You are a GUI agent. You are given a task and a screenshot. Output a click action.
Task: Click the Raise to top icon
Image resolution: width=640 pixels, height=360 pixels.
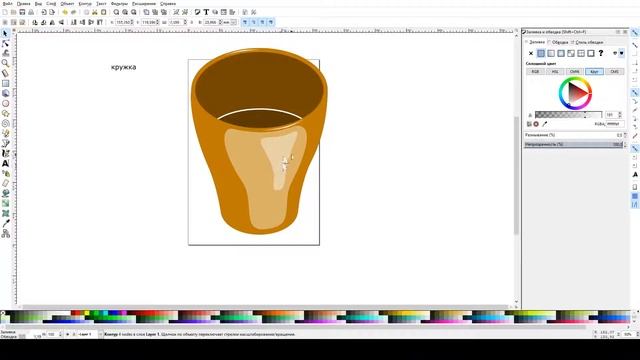click(100, 22)
